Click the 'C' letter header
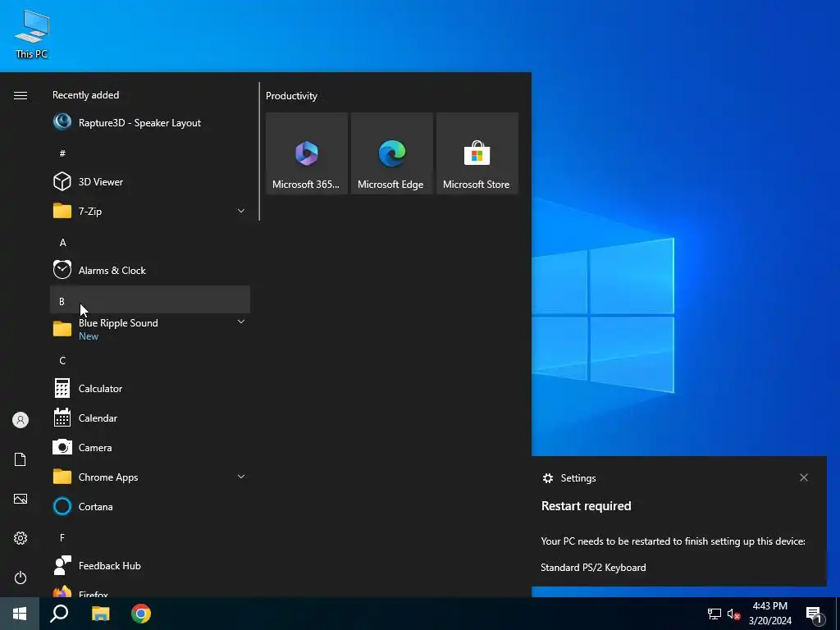Screen dimensions: 840x630 click(x=150, y=361)
